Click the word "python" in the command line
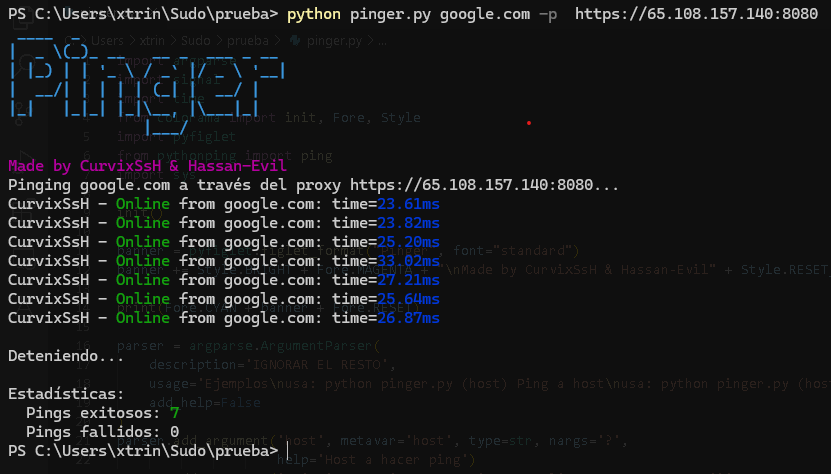 (x=313, y=14)
